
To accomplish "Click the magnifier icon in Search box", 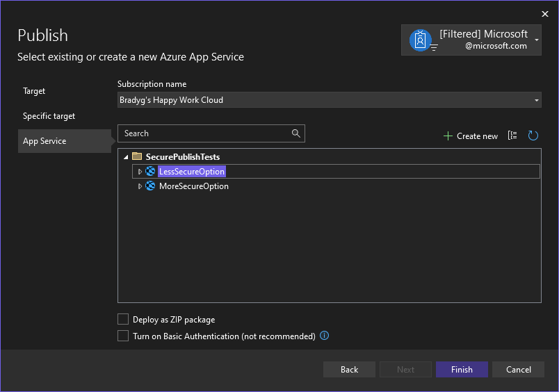I will 296,133.
